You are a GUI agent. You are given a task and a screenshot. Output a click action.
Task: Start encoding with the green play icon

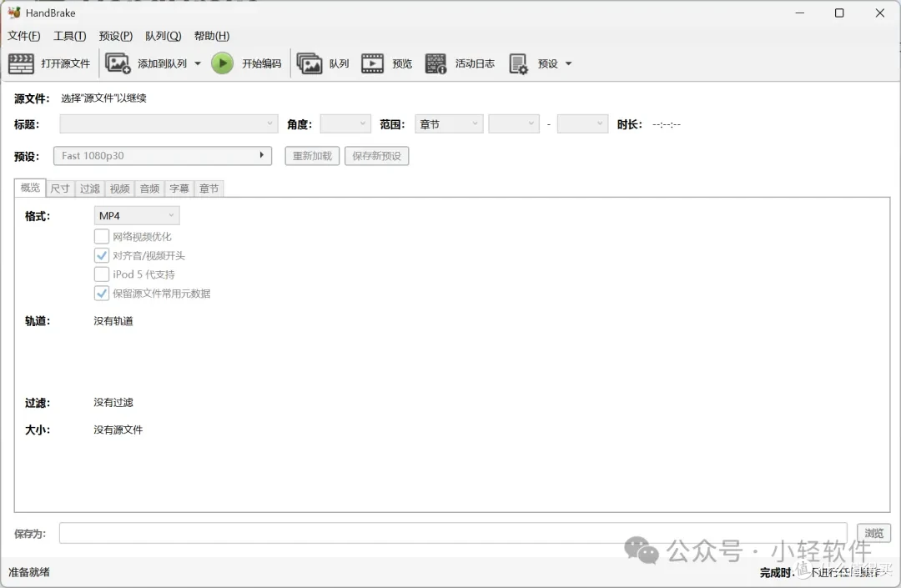coord(223,63)
